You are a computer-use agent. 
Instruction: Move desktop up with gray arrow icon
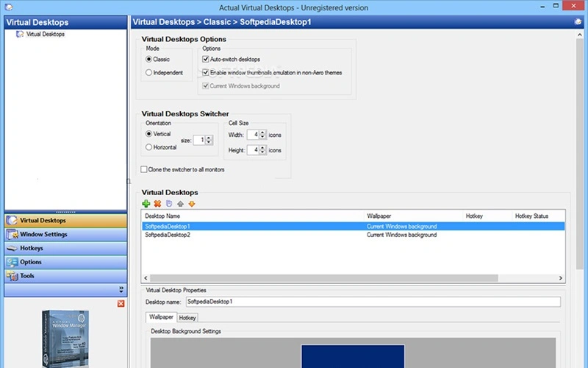pos(180,204)
